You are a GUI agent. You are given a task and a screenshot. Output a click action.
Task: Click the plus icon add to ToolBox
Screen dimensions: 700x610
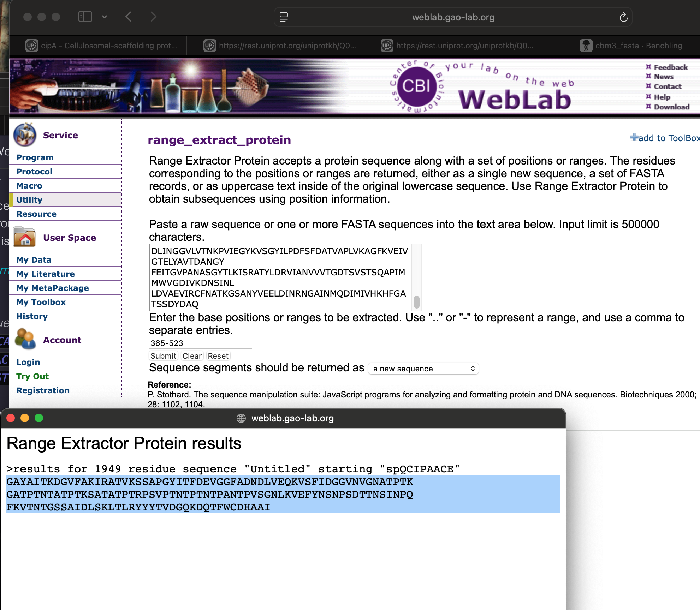pyautogui.click(x=634, y=138)
